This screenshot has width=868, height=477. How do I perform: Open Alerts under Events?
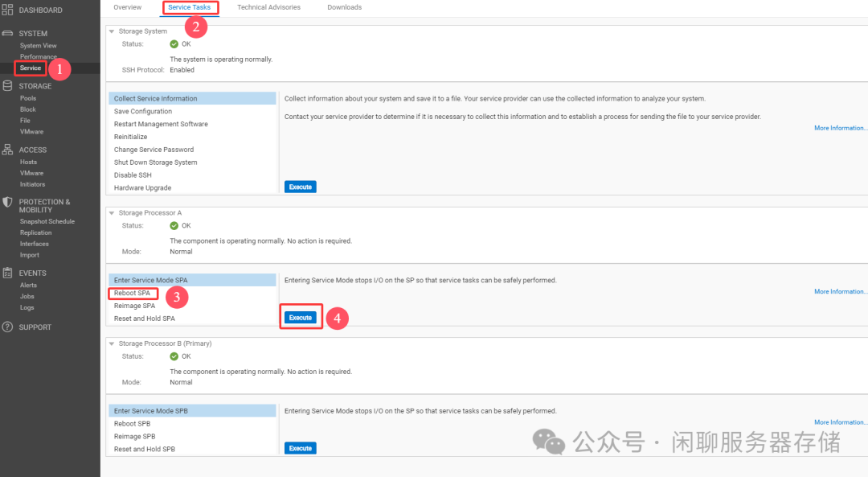point(28,285)
